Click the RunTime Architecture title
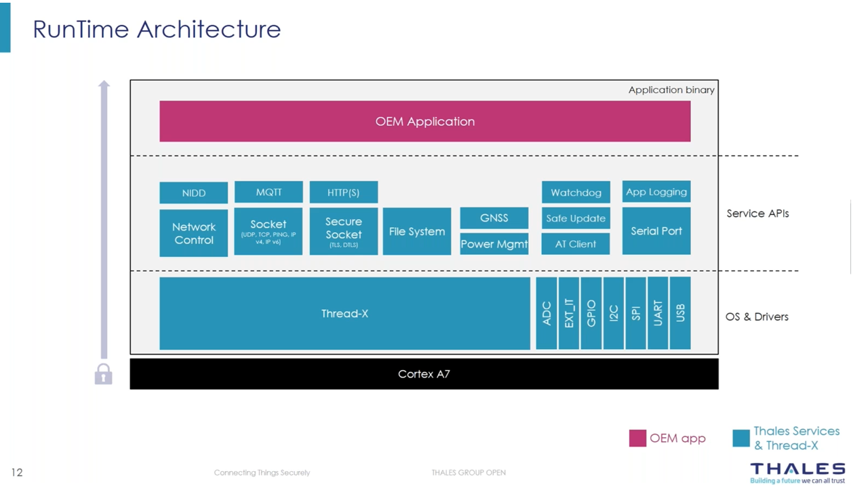Screen dimensions: 868x488 point(157,29)
